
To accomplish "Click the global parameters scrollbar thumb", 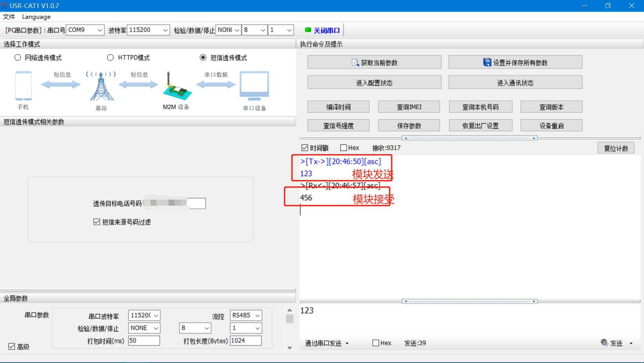I will (x=289, y=318).
